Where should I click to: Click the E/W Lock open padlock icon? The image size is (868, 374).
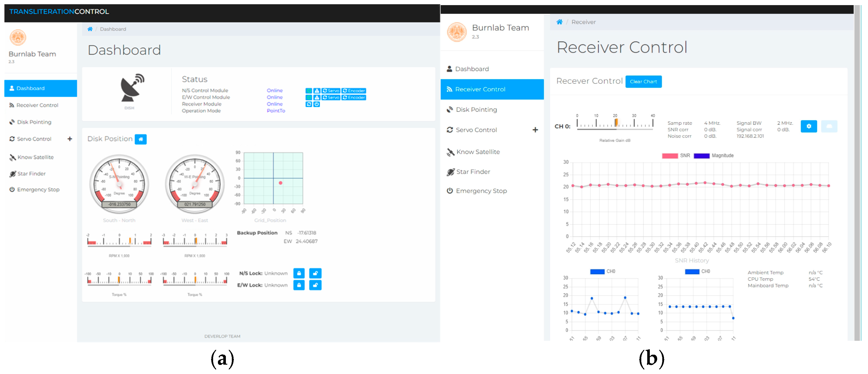tap(315, 285)
